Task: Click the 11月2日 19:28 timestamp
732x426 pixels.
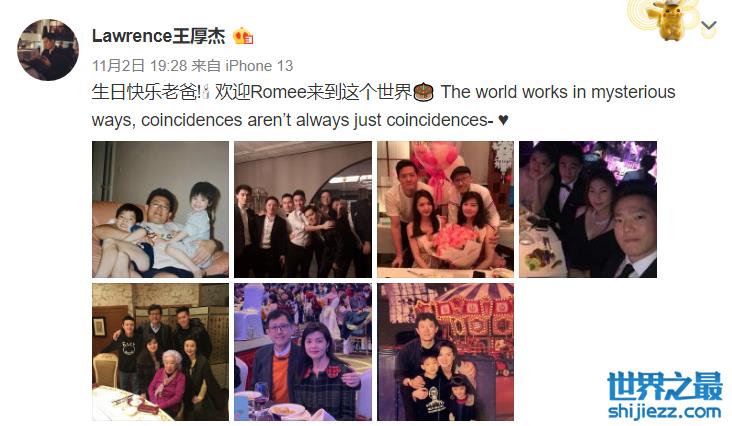Action: click(x=140, y=66)
